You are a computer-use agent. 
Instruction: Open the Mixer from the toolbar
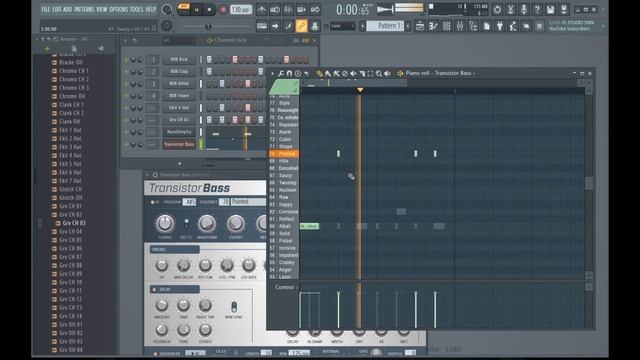point(460,26)
